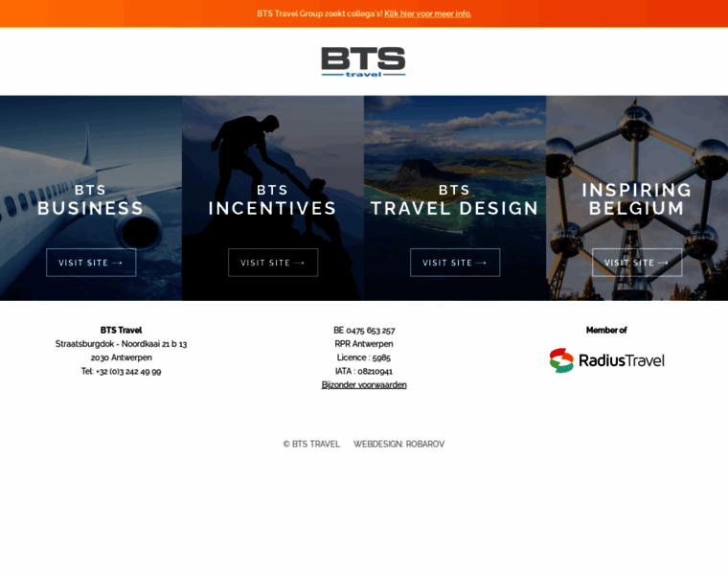Select the BTS Travel Design heading
This screenshot has width=728, height=575.
pos(455,200)
